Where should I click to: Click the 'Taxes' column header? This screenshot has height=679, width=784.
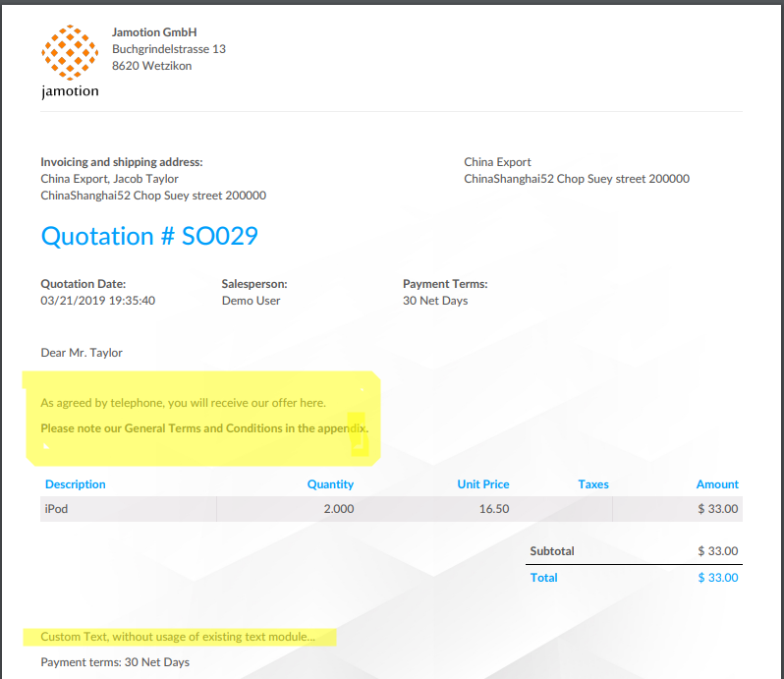point(593,484)
